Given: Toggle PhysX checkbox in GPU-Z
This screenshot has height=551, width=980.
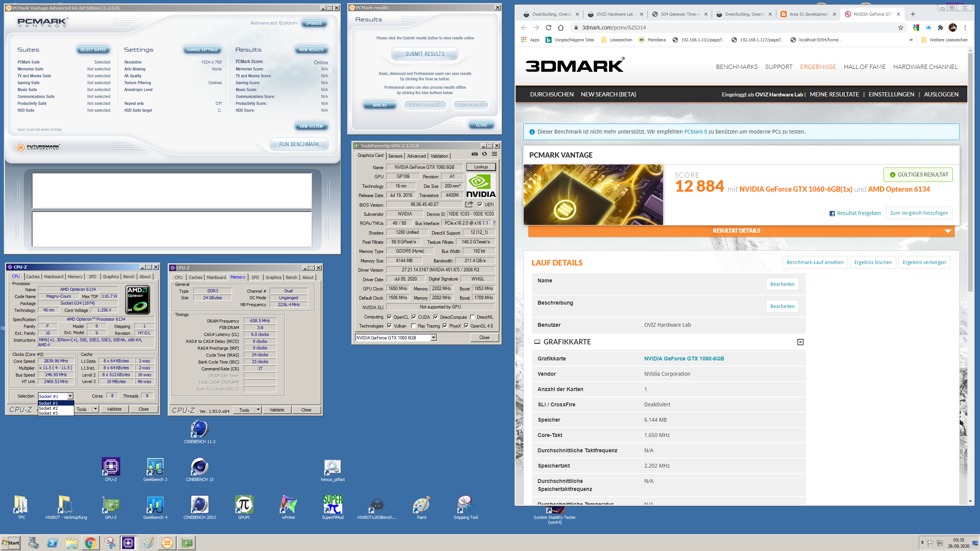Looking at the screenshot, I should pos(445,326).
